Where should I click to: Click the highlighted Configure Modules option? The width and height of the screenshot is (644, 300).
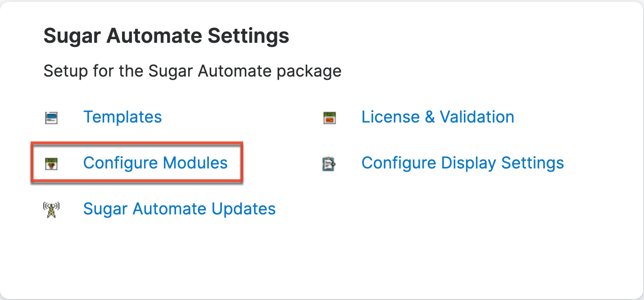click(x=155, y=163)
